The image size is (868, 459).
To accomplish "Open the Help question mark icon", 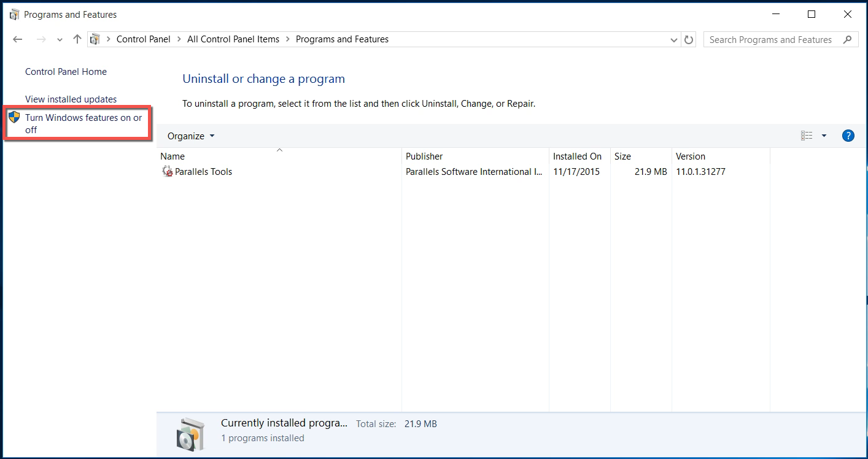I will (x=848, y=136).
